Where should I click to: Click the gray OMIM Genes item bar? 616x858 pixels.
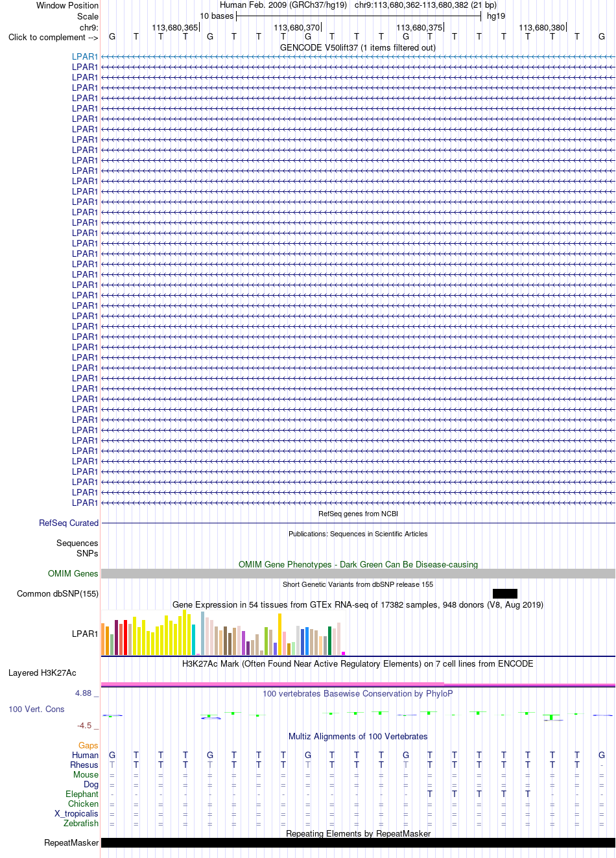[358, 574]
